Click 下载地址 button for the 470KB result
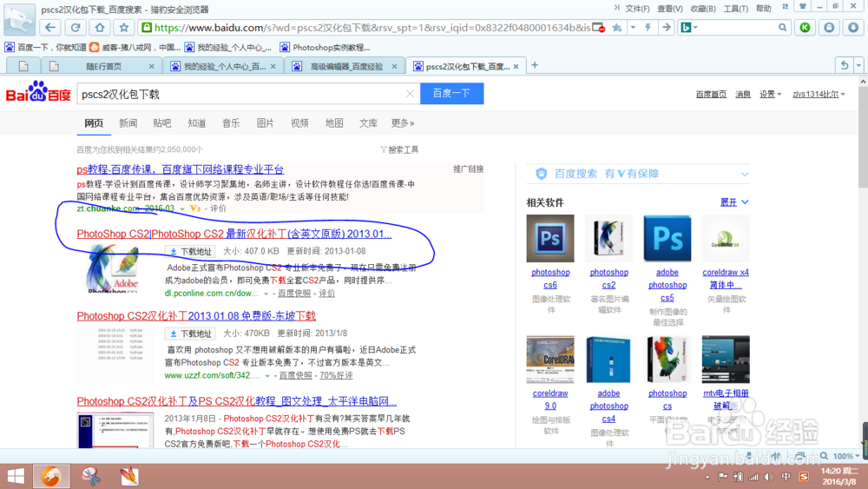Viewport: 868px width, 489px height. click(190, 334)
